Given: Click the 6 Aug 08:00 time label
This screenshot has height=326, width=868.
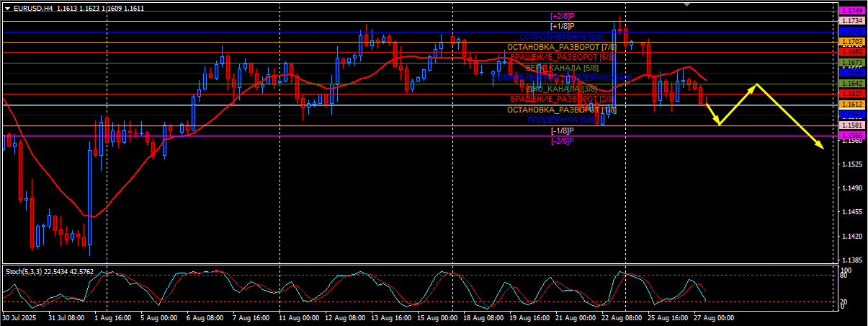Looking at the screenshot, I should click(205, 317).
